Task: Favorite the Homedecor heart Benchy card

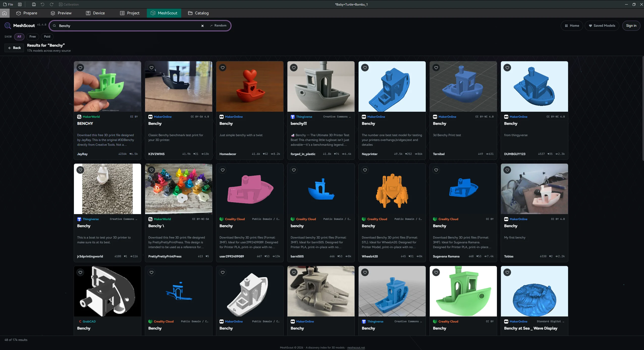Action: [x=223, y=68]
